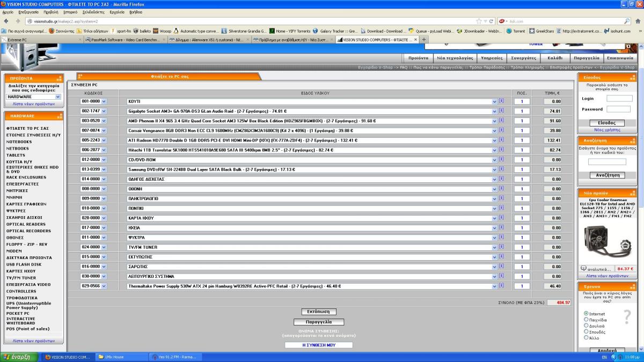The width and height of the screenshot is (644, 362).
Task: Click the home icon in Firefox toolbar
Action: coord(638,21)
